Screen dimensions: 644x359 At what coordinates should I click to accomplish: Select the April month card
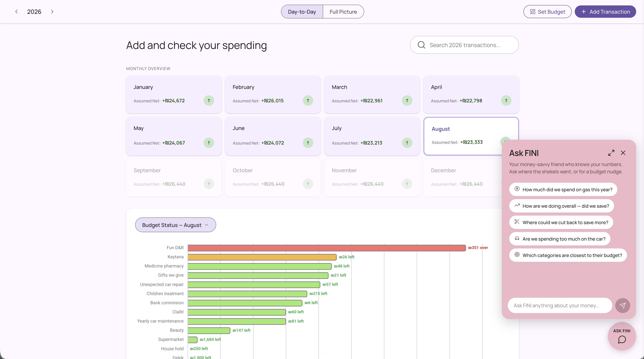pyautogui.click(x=471, y=94)
